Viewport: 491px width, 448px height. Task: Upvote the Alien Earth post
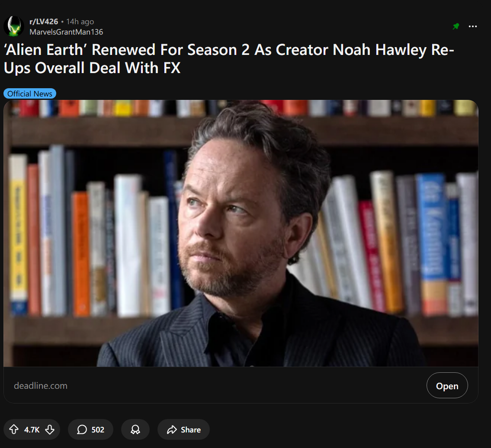14,429
